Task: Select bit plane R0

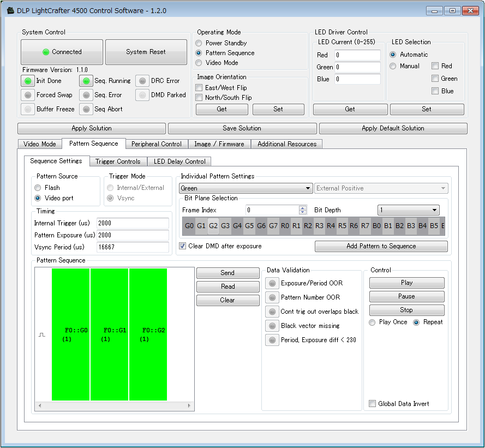Action: point(285,226)
